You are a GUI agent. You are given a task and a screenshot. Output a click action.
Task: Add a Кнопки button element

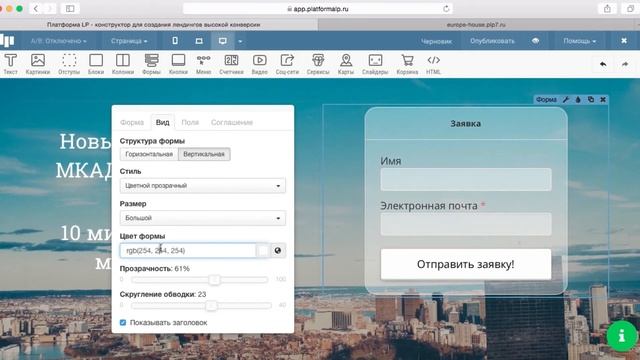pos(178,64)
